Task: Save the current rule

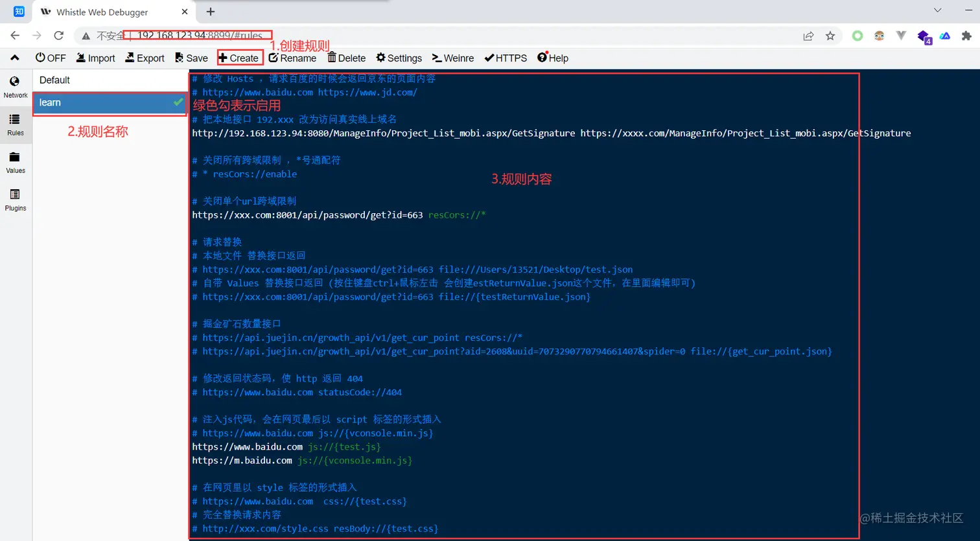Action: tap(191, 58)
